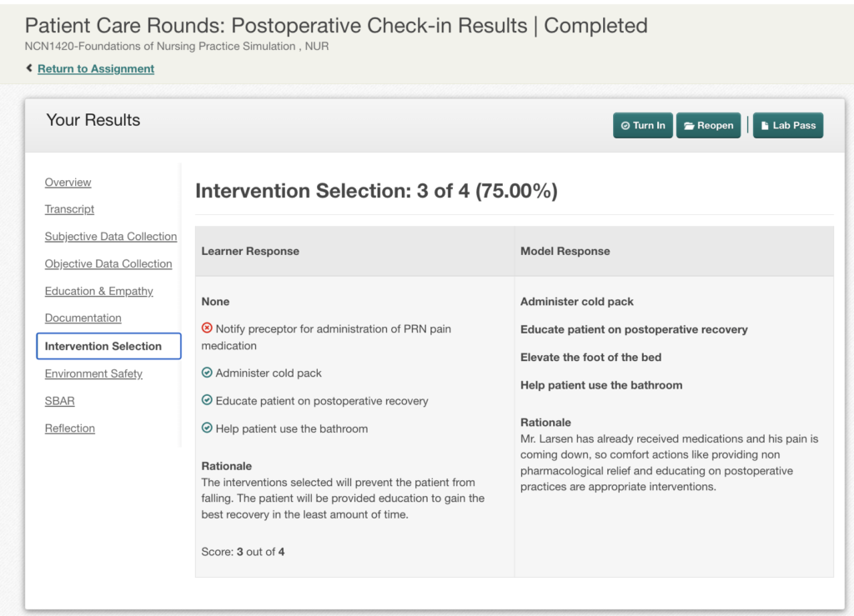Viewport: 854px width, 616px height.
Task: Go to the Overview section
Action: [x=68, y=183]
